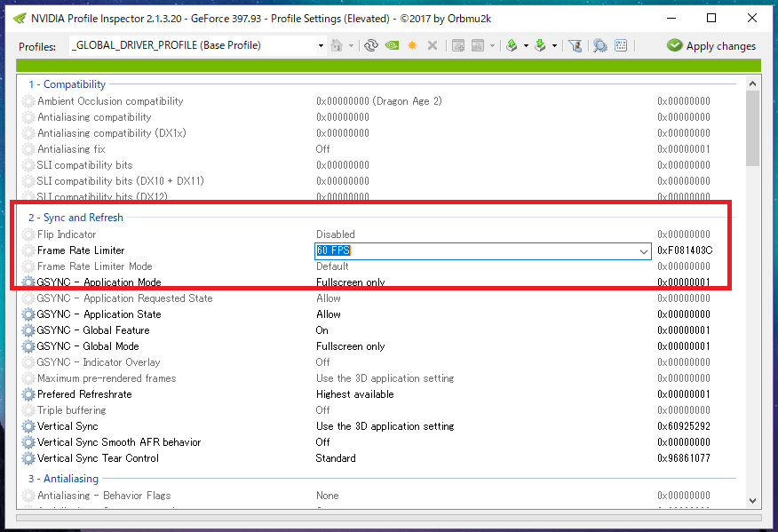Click the scrollbar down arrow in settings list
778x532 pixels.
(753, 501)
